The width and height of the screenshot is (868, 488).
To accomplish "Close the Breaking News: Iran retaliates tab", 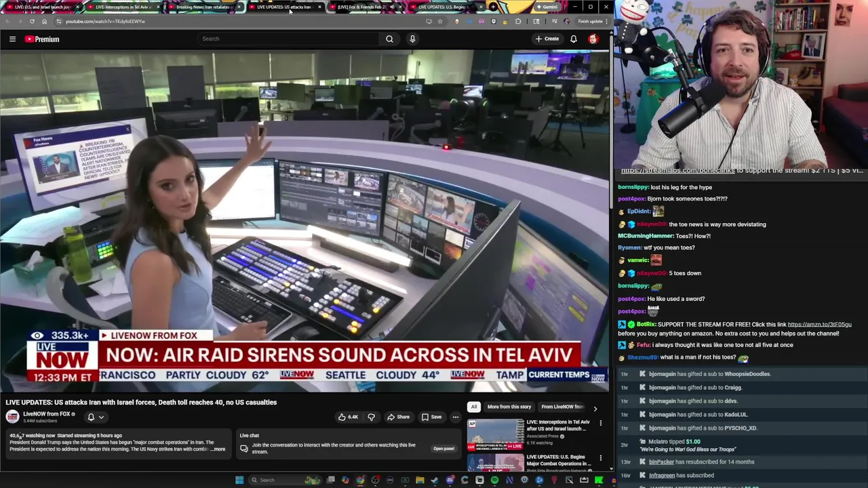I will coord(239,7).
